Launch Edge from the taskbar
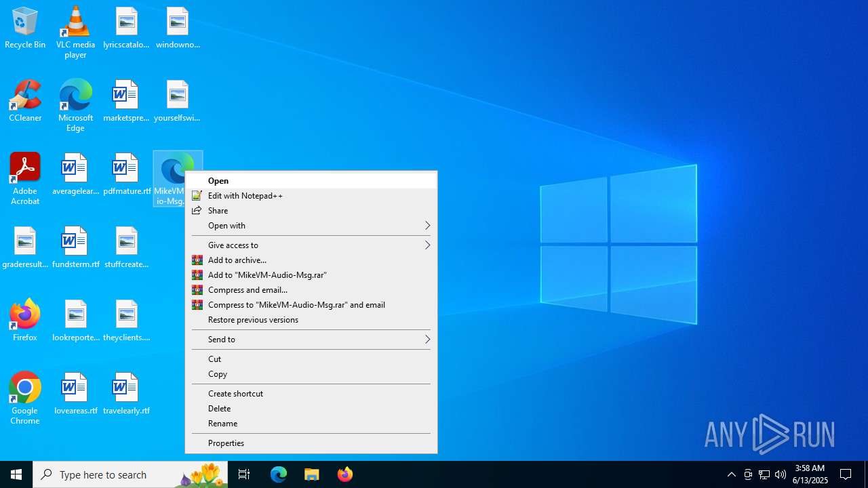 click(279, 474)
